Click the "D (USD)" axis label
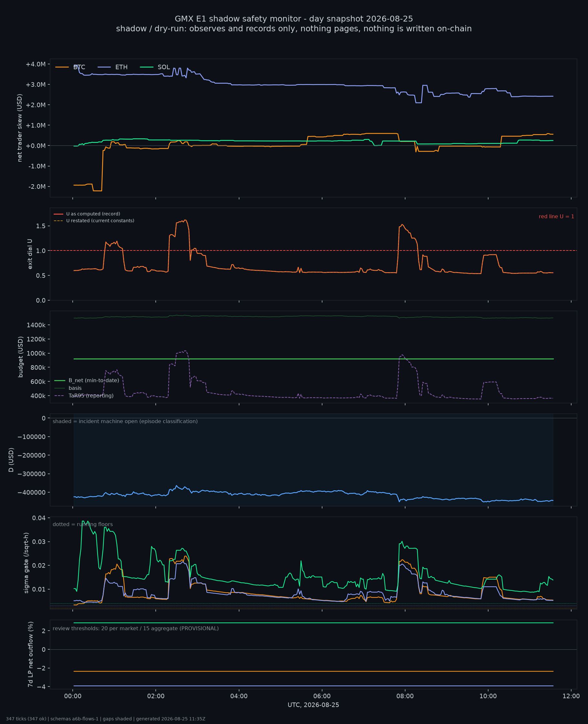588x724 pixels. 11,460
